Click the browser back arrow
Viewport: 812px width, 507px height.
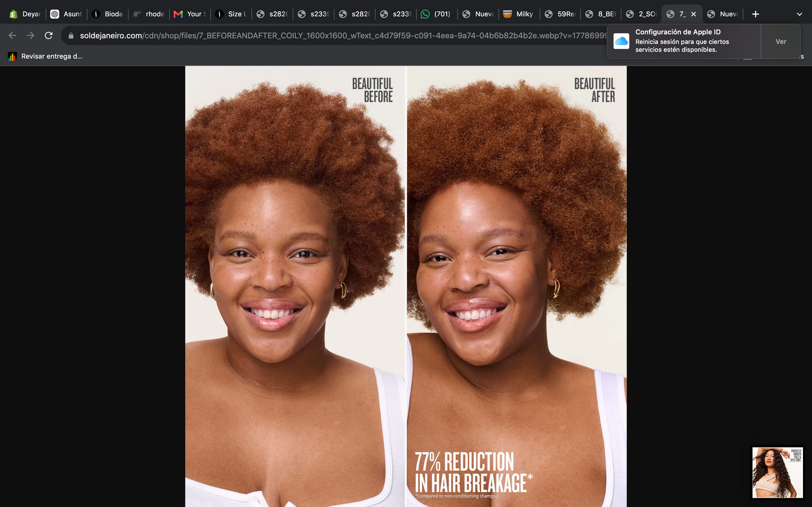click(x=12, y=35)
